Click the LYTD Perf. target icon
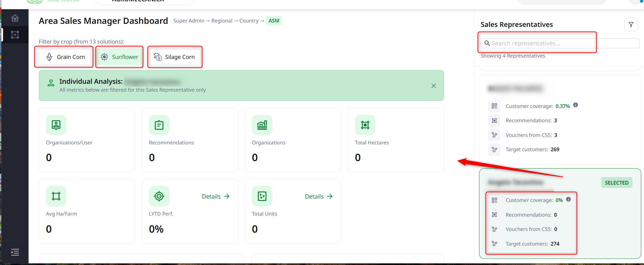644x265 pixels. (159, 196)
